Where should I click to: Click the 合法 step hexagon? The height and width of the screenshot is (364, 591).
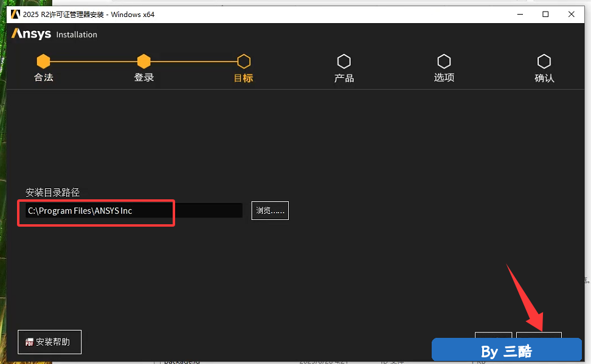tap(43, 61)
